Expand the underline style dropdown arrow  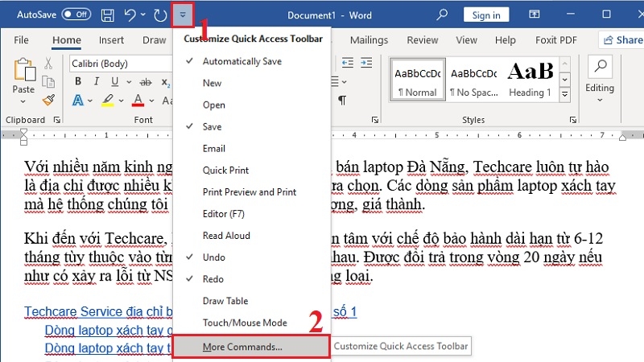(129, 82)
